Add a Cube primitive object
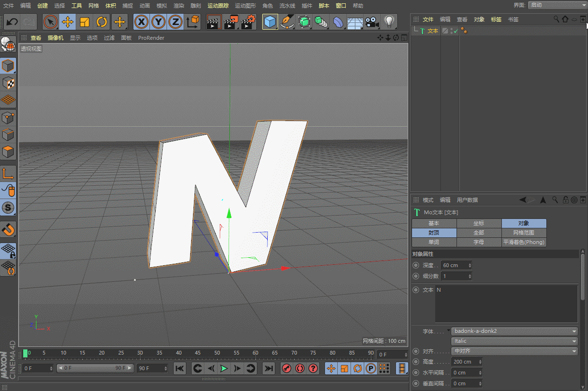The image size is (588, 391). click(270, 22)
